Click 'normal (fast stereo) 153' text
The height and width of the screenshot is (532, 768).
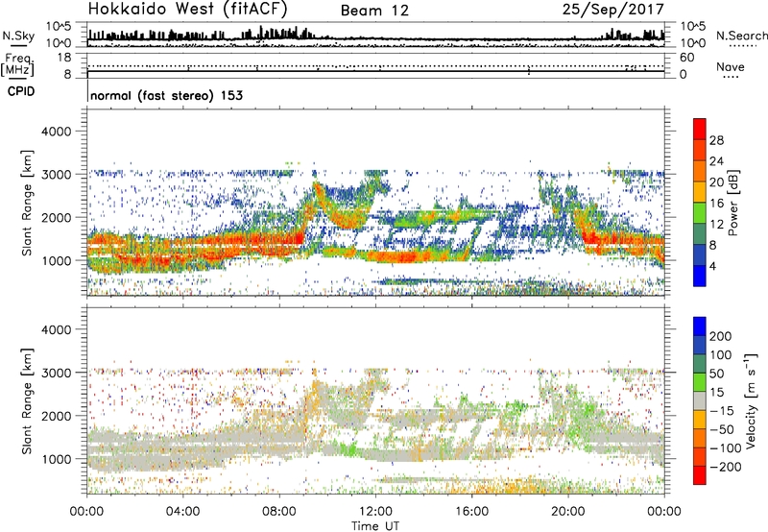pos(166,95)
